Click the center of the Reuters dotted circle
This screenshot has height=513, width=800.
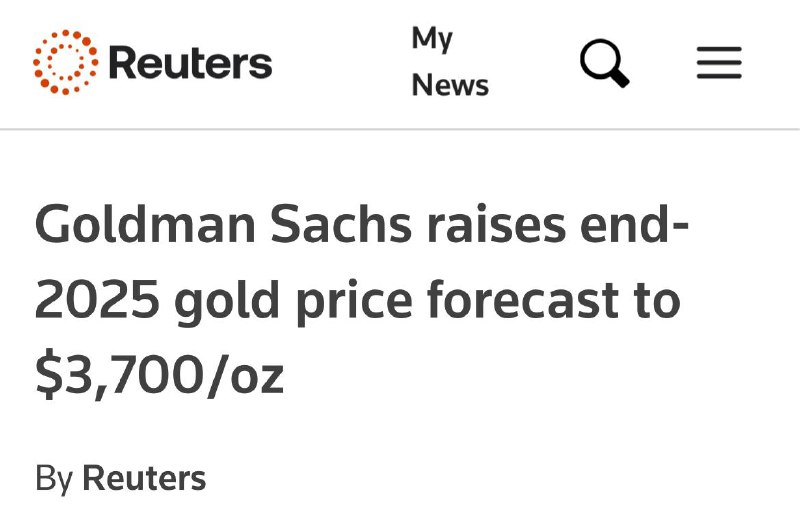65,62
